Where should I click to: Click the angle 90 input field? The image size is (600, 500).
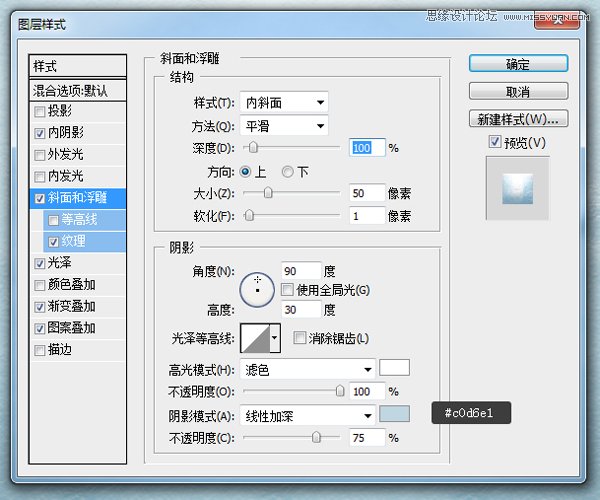click(301, 271)
